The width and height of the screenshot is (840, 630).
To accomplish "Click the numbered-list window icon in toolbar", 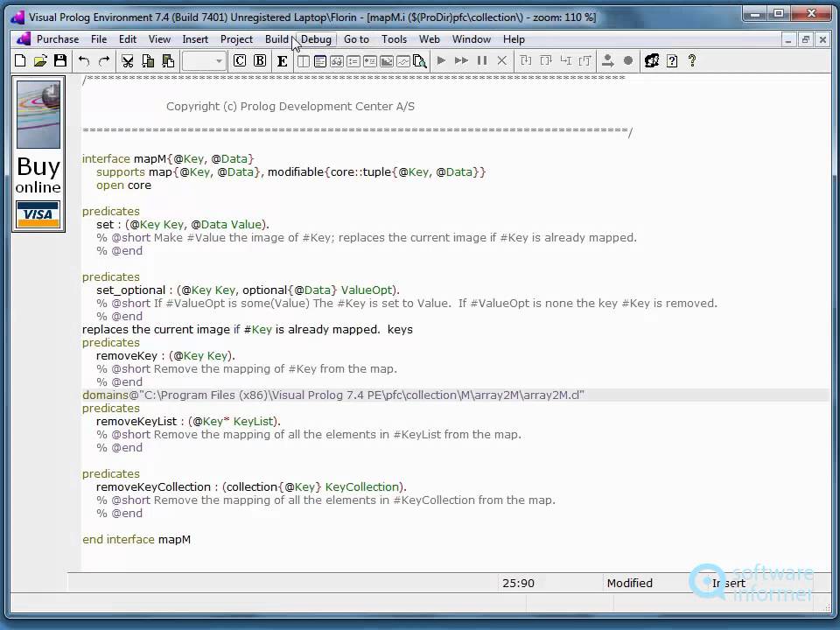I will tap(353, 61).
